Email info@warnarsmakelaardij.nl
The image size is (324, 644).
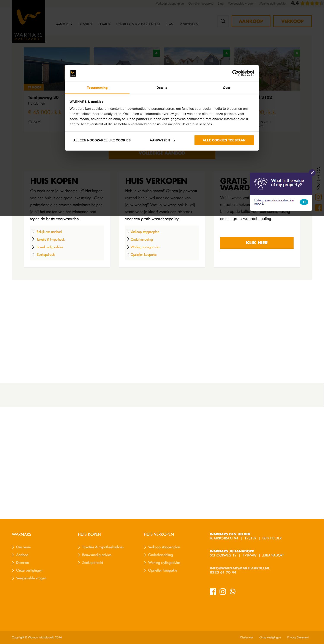tap(240, 568)
